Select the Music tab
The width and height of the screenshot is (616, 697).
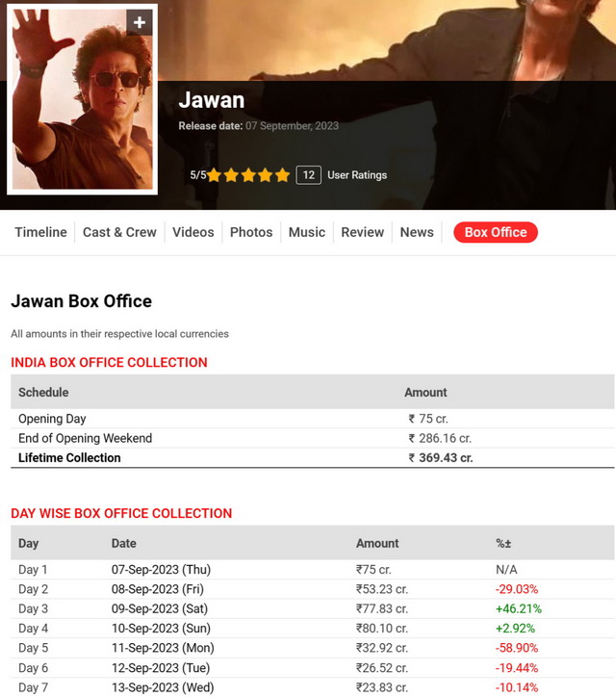click(307, 232)
